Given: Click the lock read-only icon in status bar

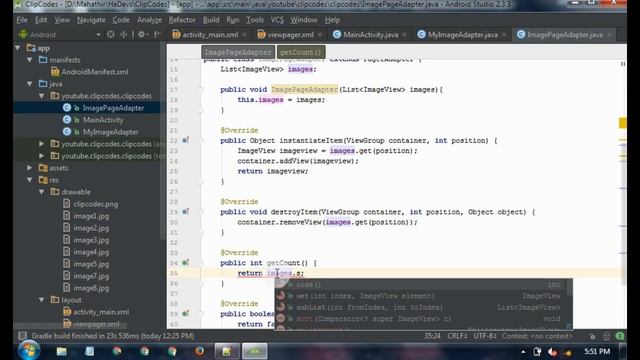Looking at the screenshot, I should pos(593,336).
